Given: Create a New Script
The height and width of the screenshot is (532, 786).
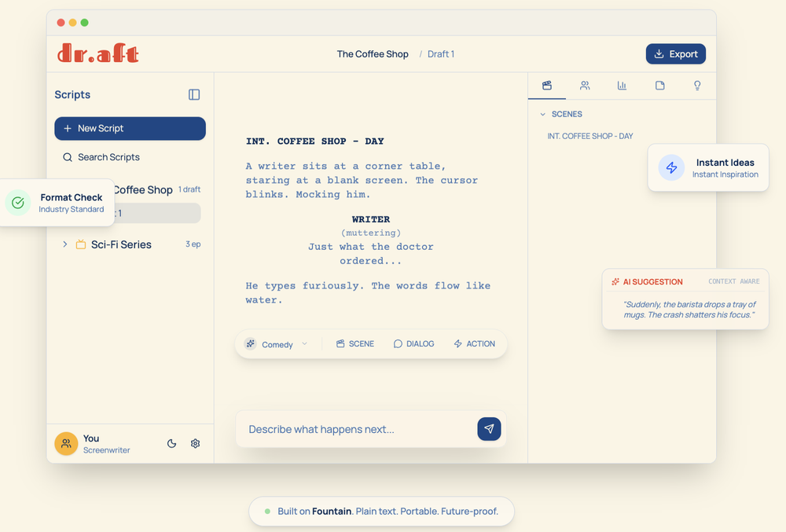Looking at the screenshot, I should (x=130, y=128).
